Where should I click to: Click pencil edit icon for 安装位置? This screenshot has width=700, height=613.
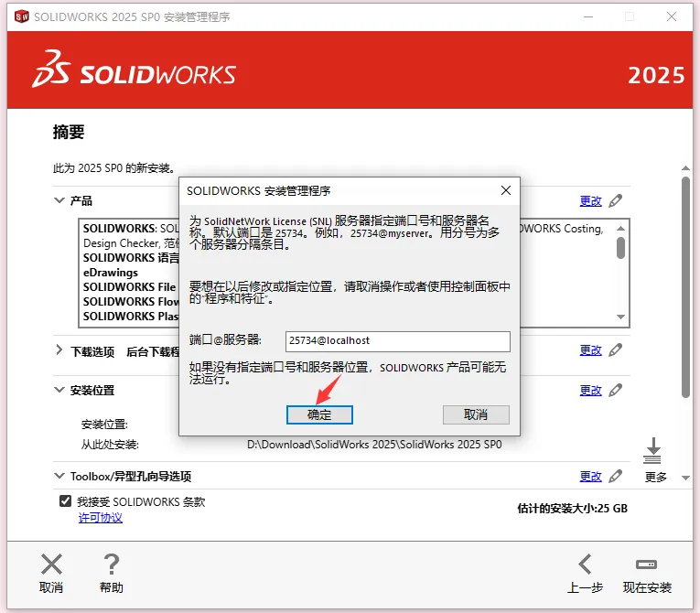point(616,390)
